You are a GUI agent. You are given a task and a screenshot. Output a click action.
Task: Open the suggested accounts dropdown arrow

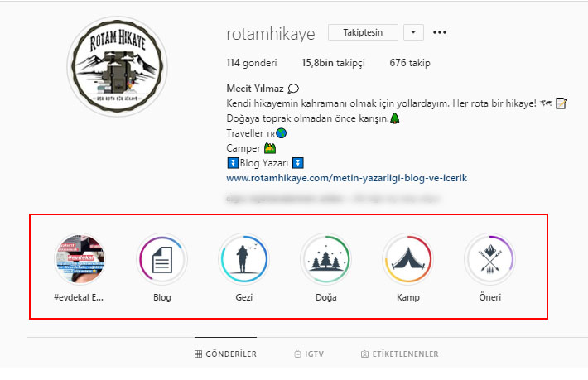coord(413,32)
